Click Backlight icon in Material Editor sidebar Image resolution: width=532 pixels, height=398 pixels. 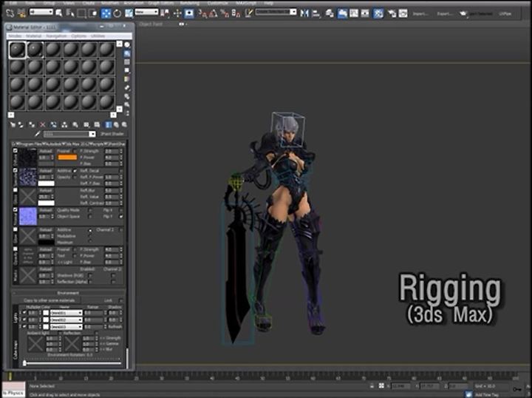[127, 53]
